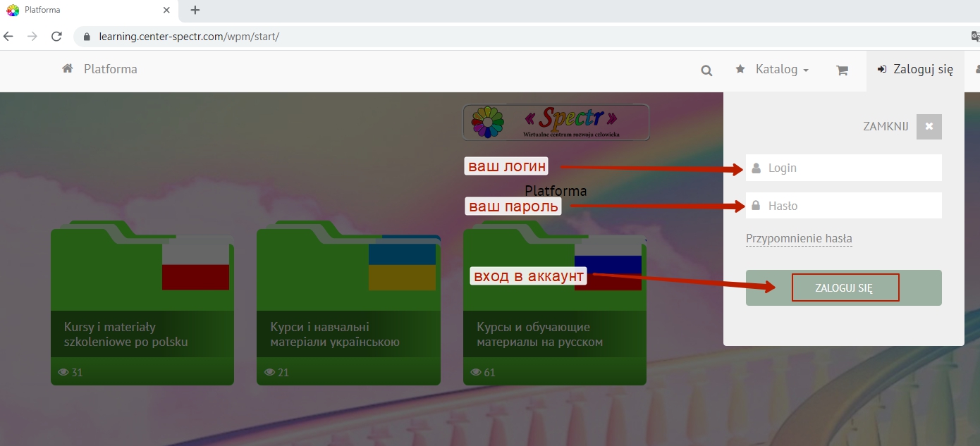
Task: Click the view count 61 on Russian card
Action: pyautogui.click(x=483, y=372)
